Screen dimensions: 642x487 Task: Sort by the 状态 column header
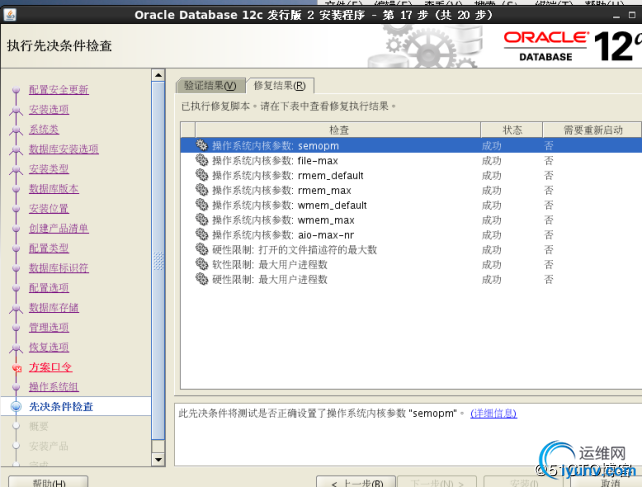[x=512, y=130]
